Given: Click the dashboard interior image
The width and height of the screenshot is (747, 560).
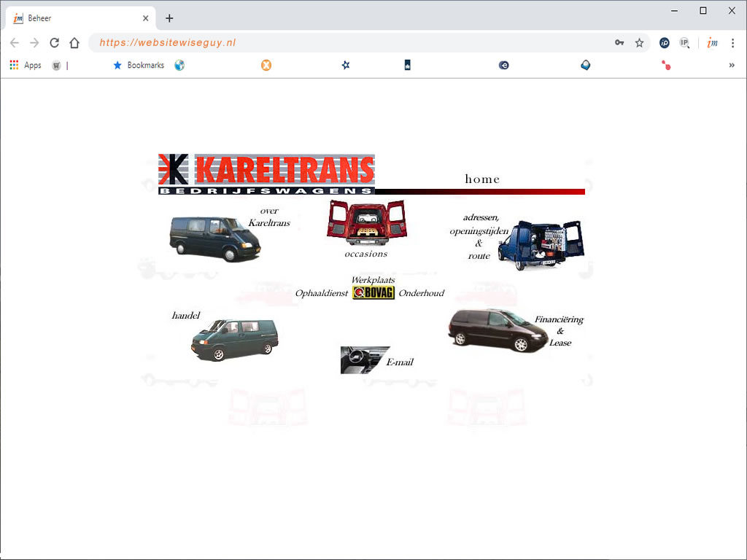Looking at the screenshot, I should click(x=365, y=360).
